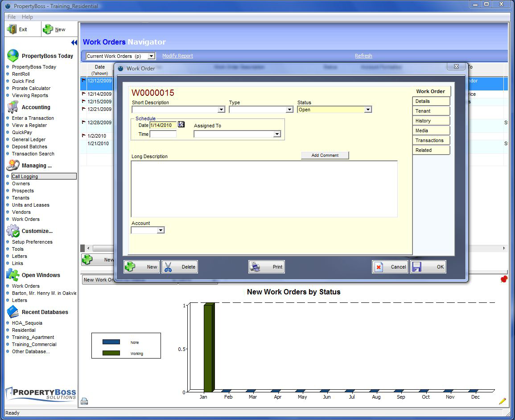Click the flag icon on 12/14/2009 row

pyautogui.click(x=84, y=94)
